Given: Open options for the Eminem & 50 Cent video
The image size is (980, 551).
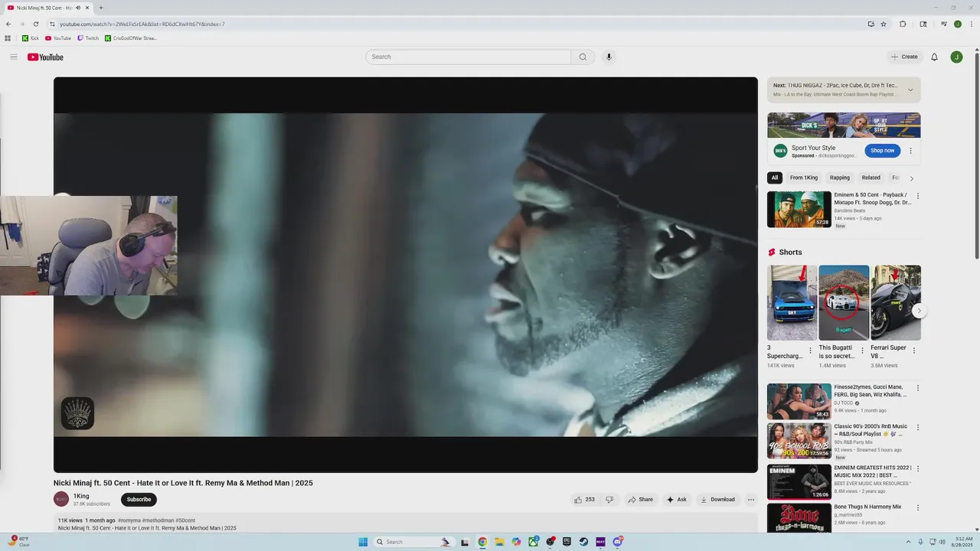Looking at the screenshot, I should pyautogui.click(x=918, y=196).
